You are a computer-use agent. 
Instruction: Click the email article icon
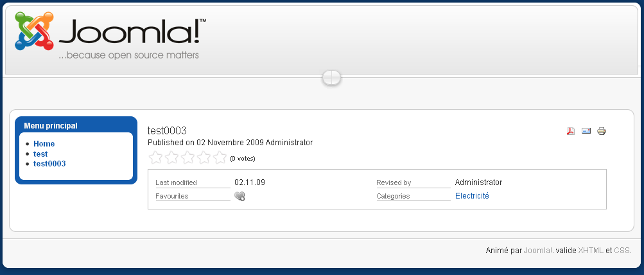[586, 131]
